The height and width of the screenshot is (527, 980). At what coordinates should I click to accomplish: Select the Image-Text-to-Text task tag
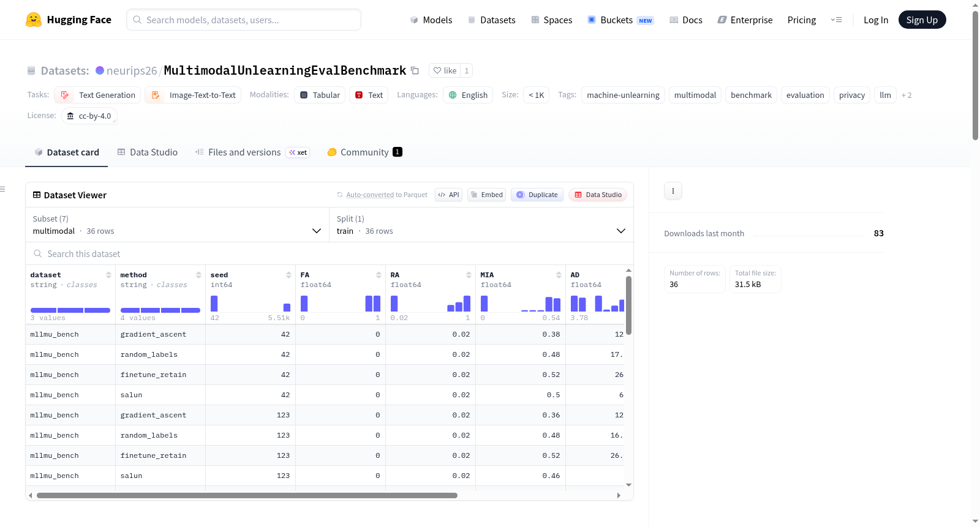pyautogui.click(x=193, y=95)
